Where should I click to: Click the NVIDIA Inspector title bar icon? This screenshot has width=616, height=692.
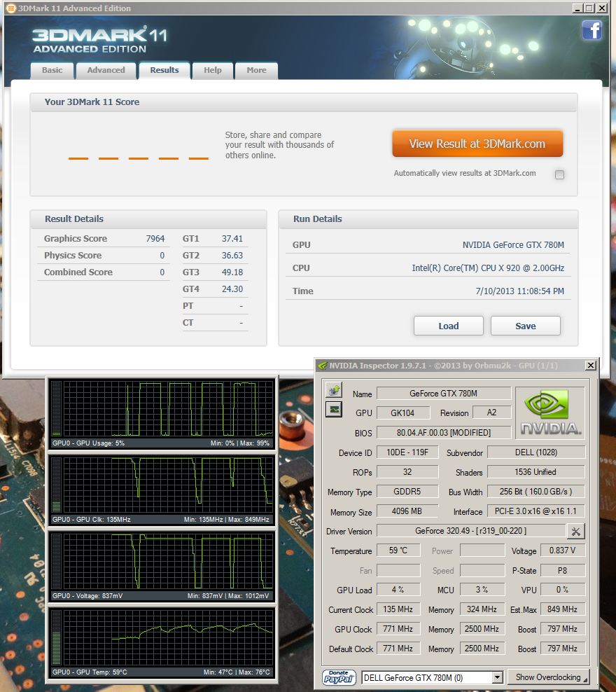(322, 366)
